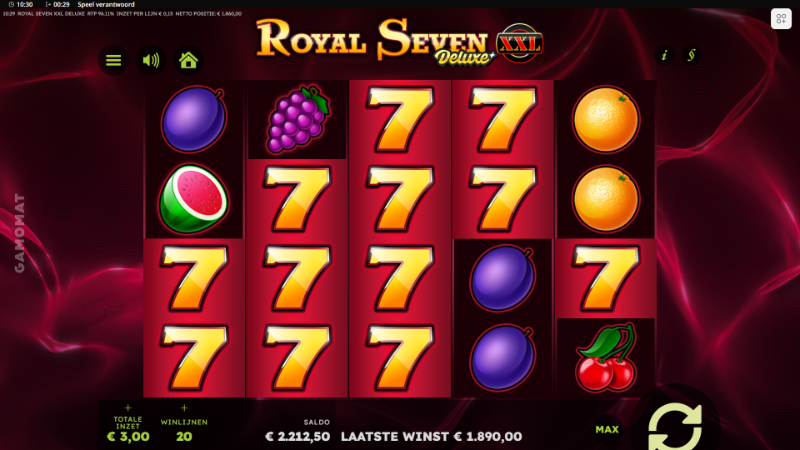Go to the home lobby
Image resolution: width=800 pixels, height=450 pixels.
coord(188,60)
